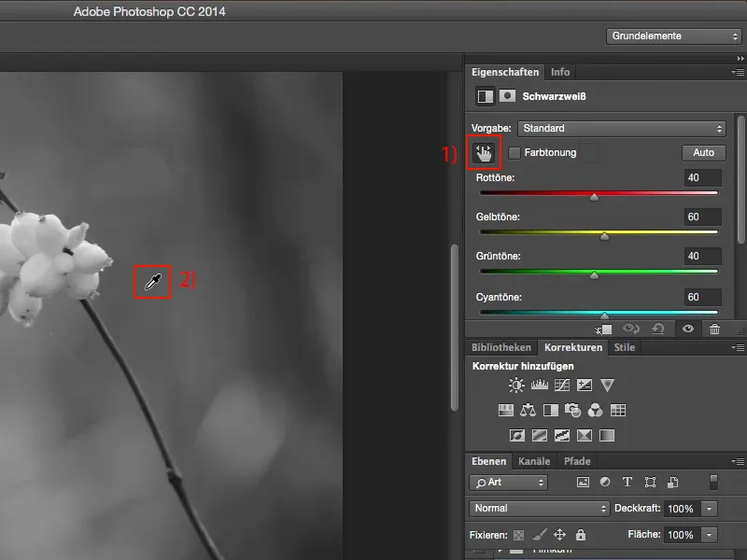
Task: Open the Fläche fill slider arrow
Action: tap(709, 535)
